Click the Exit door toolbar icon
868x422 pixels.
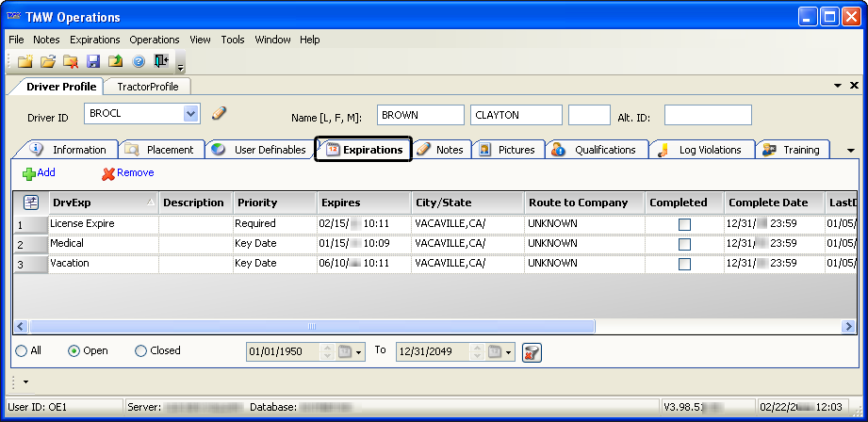click(161, 61)
